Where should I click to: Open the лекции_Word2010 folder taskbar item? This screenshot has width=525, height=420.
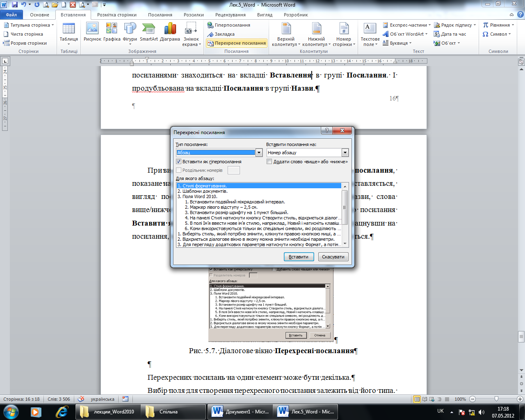[x=107, y=412]
